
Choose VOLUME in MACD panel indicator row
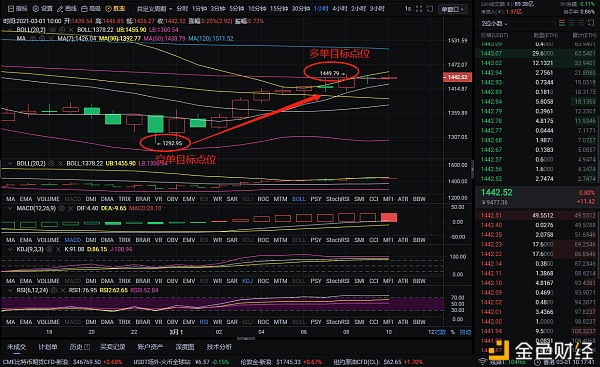pyautogui.click(x=48, y=240)
